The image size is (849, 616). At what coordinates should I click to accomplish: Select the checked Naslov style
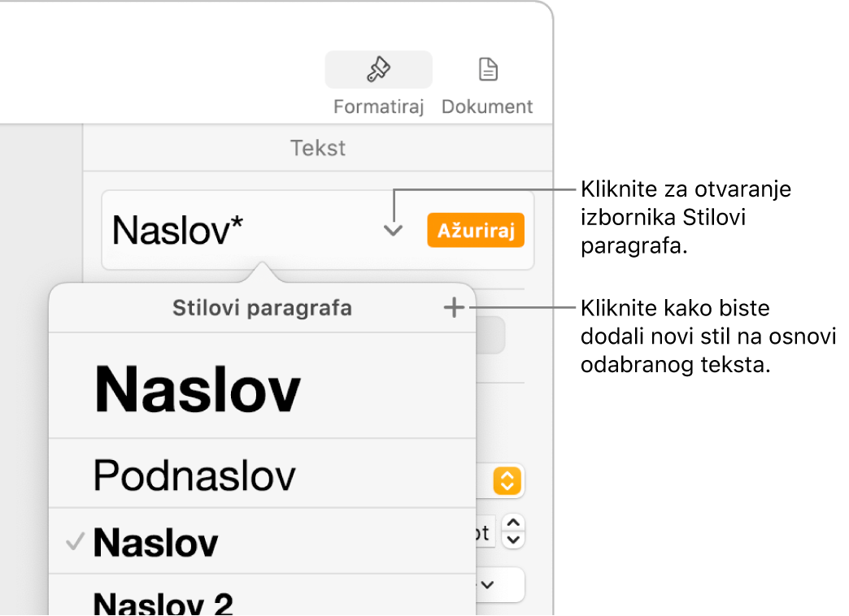pyautogui.click(x=262, y=541)
